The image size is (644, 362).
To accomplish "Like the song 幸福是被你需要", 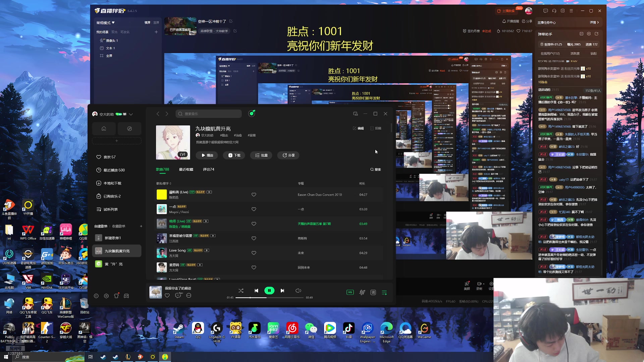I will [x=254, y=238].
